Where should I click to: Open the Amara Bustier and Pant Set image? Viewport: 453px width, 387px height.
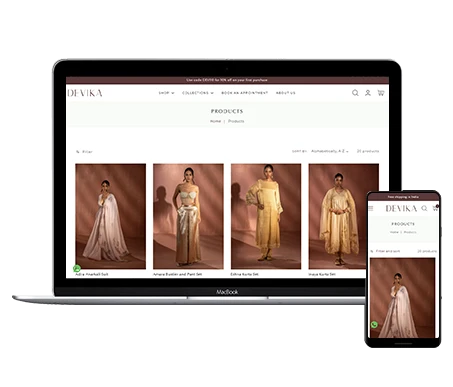[x=188, y=216]
